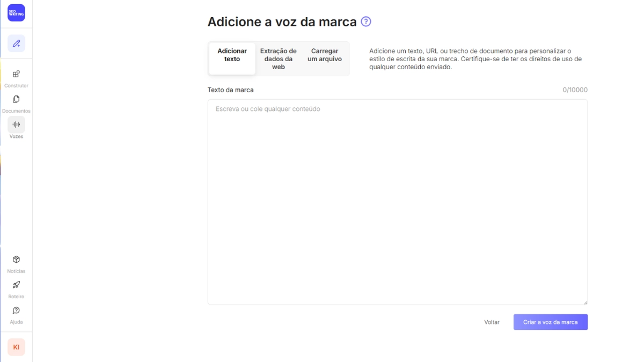Open the Roteiro section
Image resolution: width=644 pixels, height=362 pixels.
tap(16, 289)
